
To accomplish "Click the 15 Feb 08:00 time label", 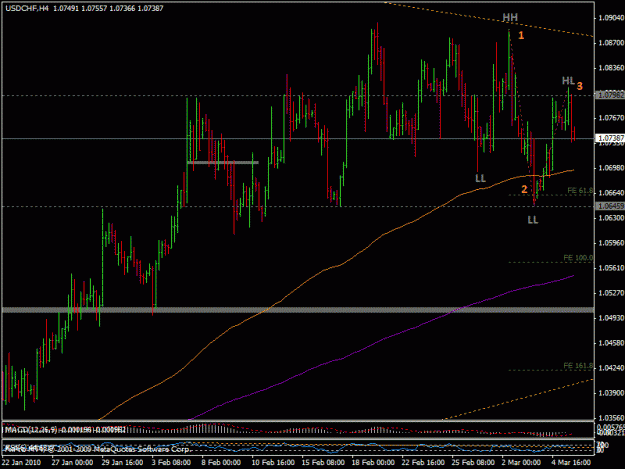I will click(323, 462).
